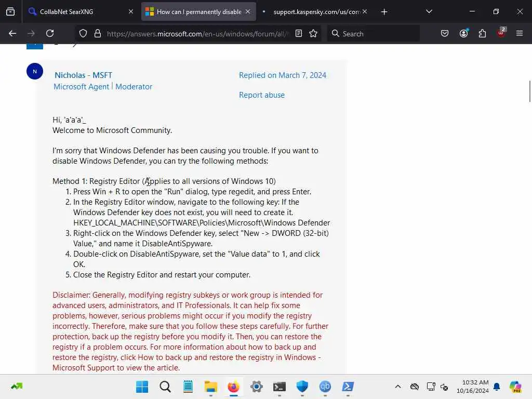Image resolution: width=532 pixels, height=399 pixels.
Task: Open Notepad from the taskbar
Action: point(188,387)
